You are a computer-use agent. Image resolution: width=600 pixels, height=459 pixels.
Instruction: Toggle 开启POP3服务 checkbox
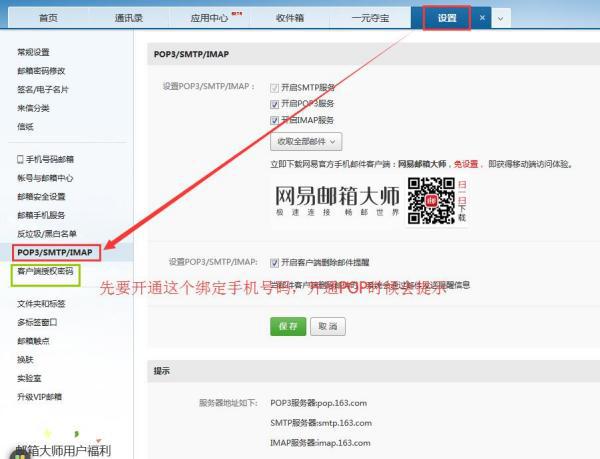click(x=274, y=104)
